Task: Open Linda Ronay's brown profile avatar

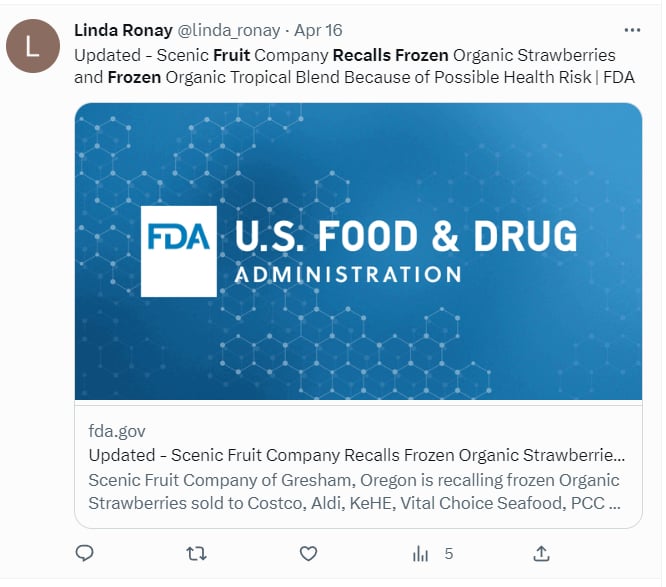Action: click(33, 46)
